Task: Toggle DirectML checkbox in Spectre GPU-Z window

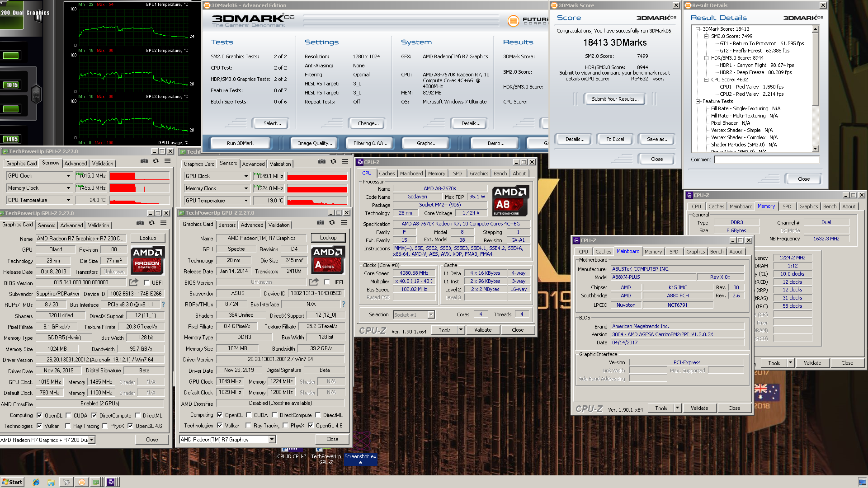Action: [318, 415]
